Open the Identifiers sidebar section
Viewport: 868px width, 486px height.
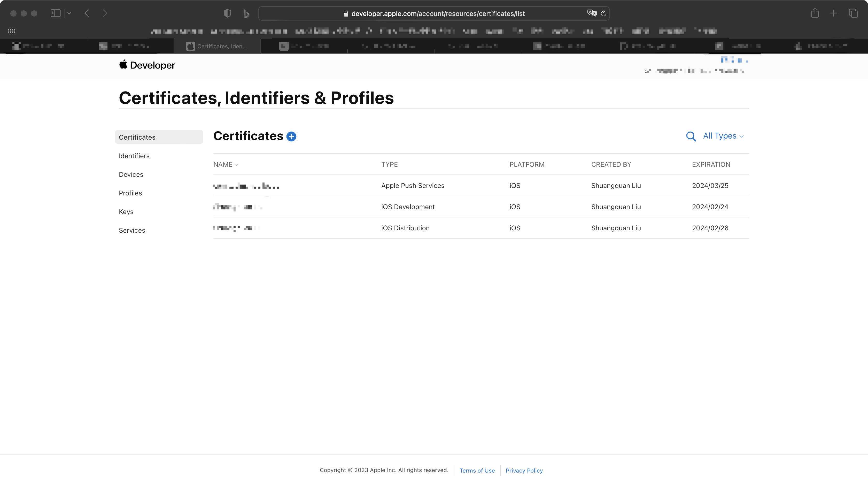point(134,156)
